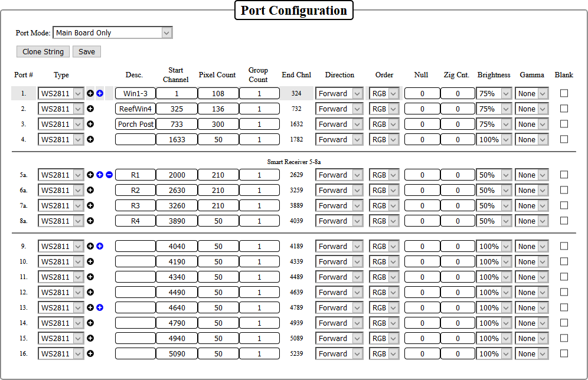Image resolution: width=588 pixels, height=380 pixels.
Task: Open the color Order dropdown for port 6a
Action: pos(384,191)
